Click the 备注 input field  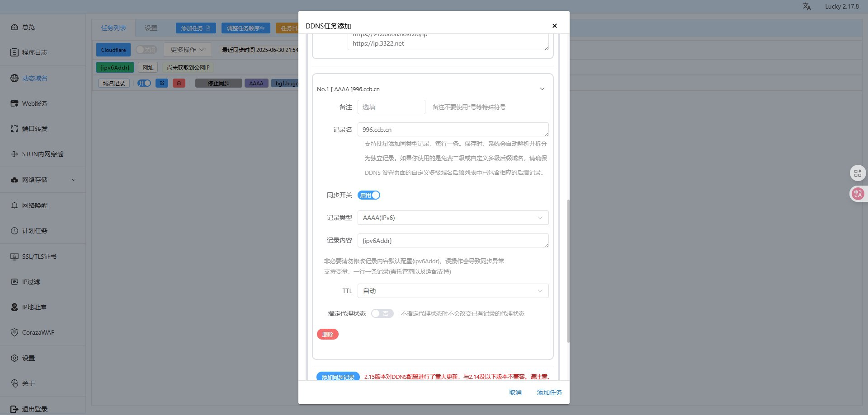(x=391, y=107)
